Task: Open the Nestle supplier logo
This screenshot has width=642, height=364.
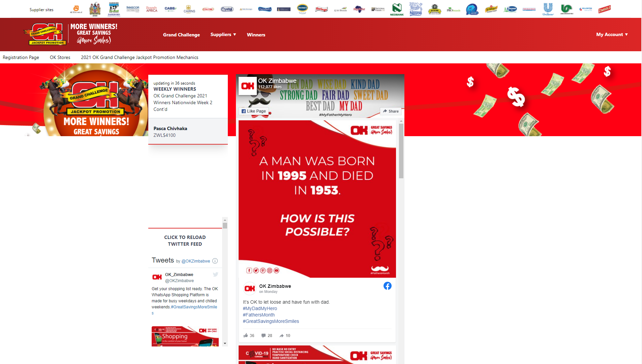Action: click(416, 9)
